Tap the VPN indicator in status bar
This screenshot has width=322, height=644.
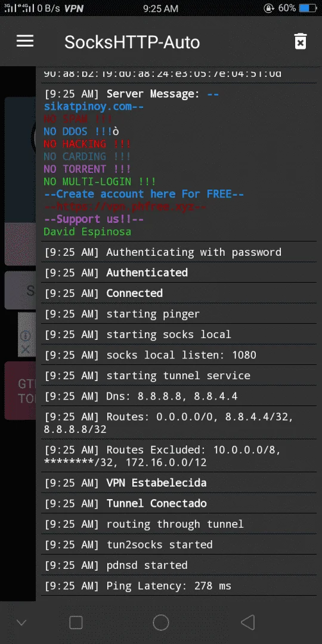pos(75,8)
